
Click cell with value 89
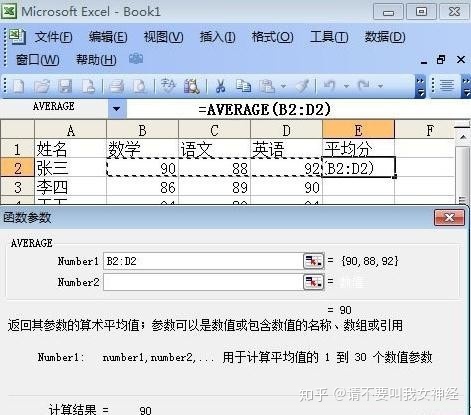tap(214, 187)
